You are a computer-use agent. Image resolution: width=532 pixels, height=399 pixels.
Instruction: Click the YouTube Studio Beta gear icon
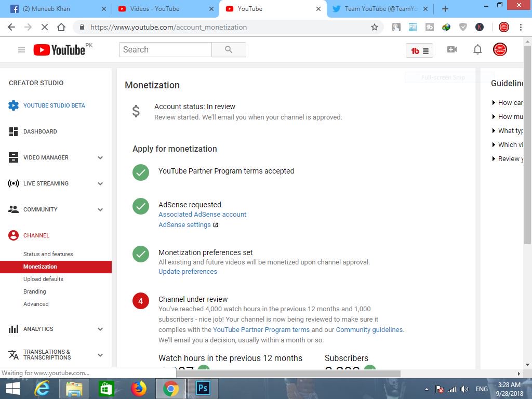(x=13, y=105)
